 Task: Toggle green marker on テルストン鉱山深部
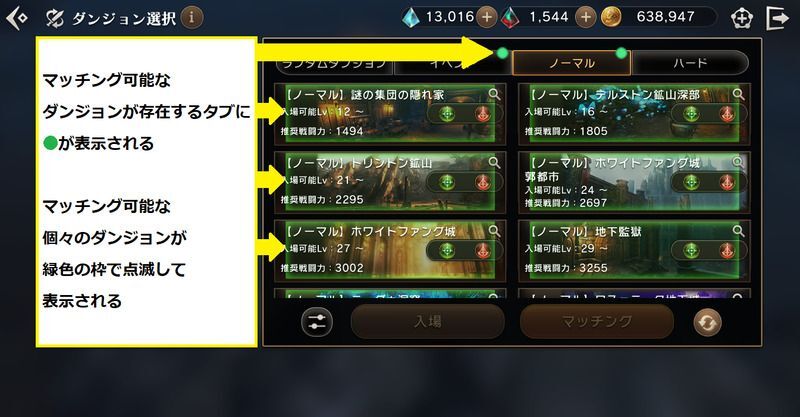point(691,113)
